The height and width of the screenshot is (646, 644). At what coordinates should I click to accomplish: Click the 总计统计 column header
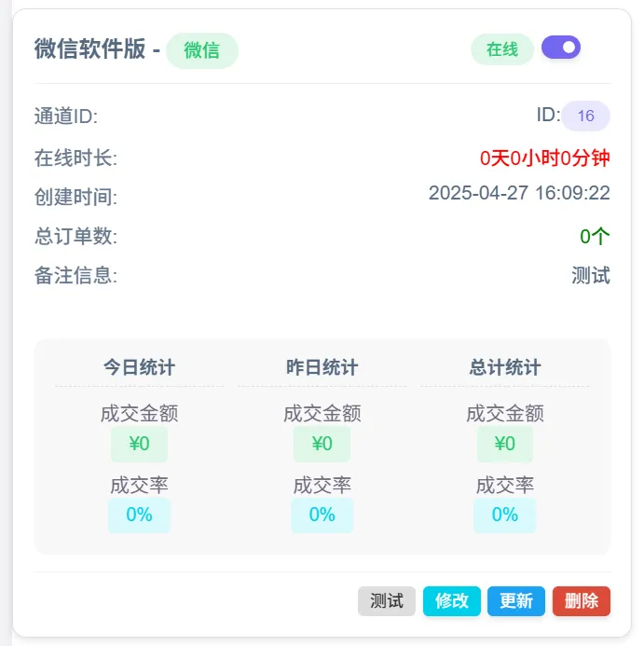click(504, 367)
